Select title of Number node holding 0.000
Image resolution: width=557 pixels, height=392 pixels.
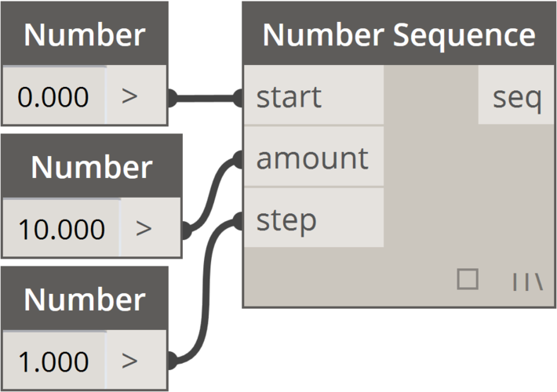85,34
